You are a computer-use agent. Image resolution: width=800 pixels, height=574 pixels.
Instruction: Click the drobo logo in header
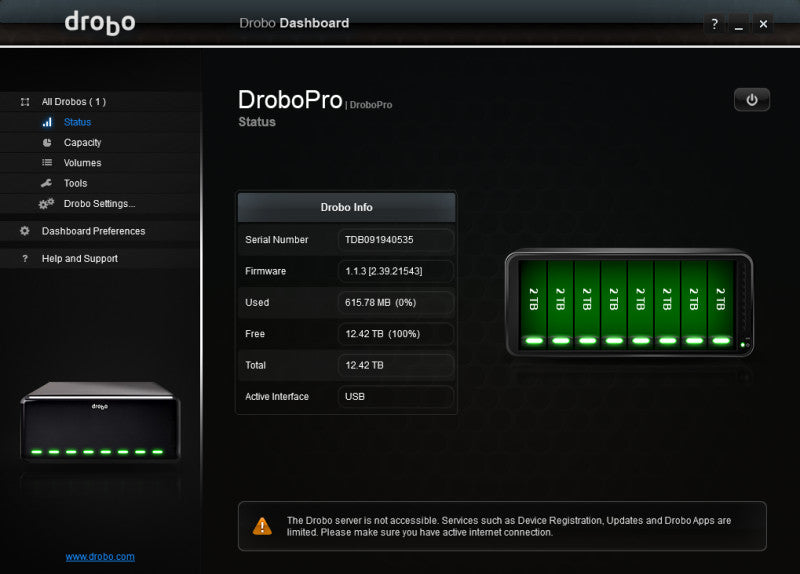(100, 23)
